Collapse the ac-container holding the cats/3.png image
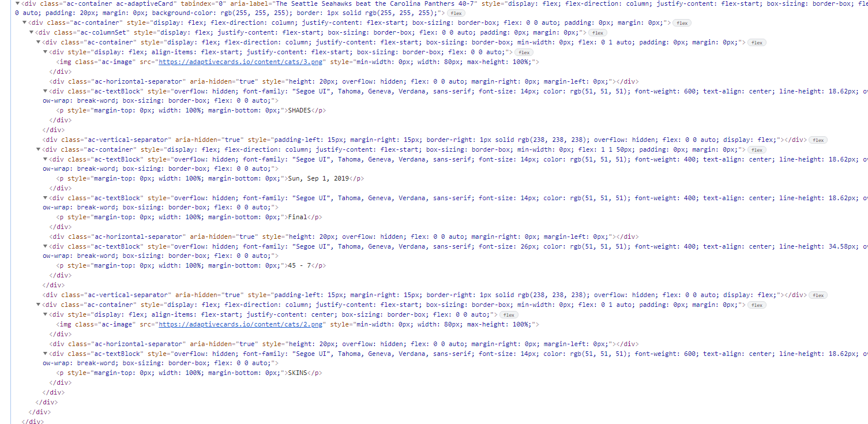 coord(38,43)
